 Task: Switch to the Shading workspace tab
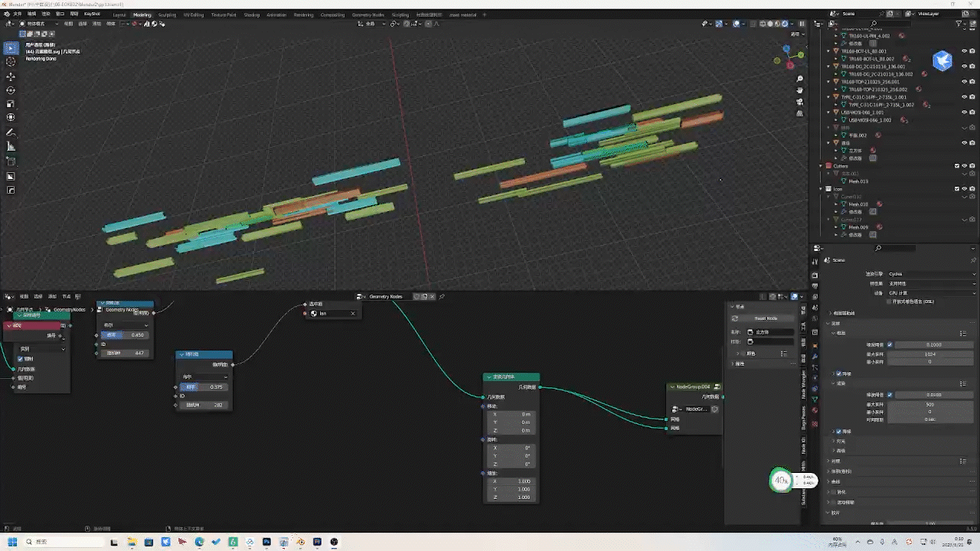click(251, 15)
